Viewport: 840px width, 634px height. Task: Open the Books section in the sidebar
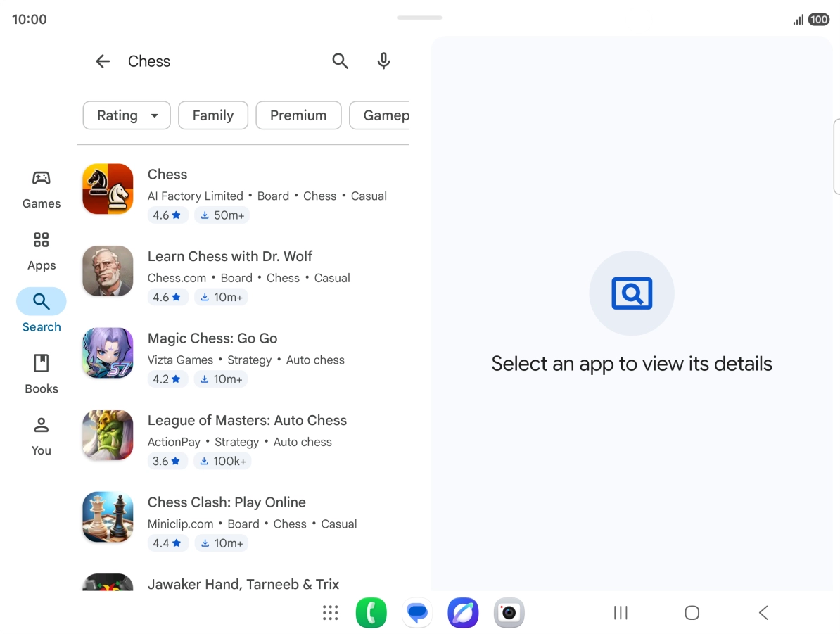pyautogui.click(x=42, y=374)
